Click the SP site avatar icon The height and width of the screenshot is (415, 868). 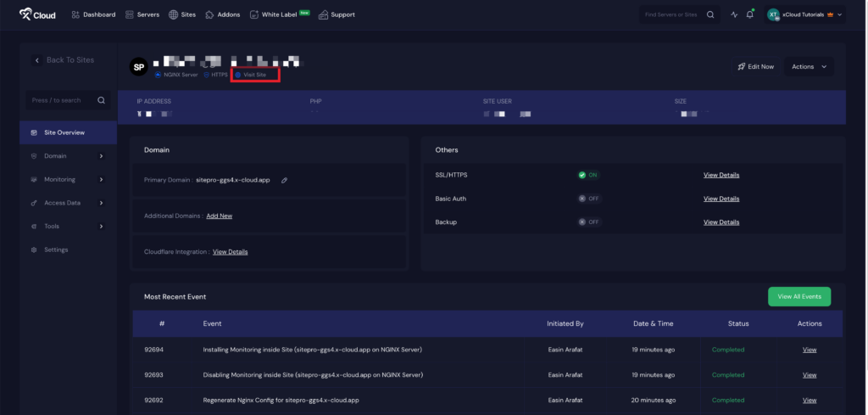(x=139, y=66)
